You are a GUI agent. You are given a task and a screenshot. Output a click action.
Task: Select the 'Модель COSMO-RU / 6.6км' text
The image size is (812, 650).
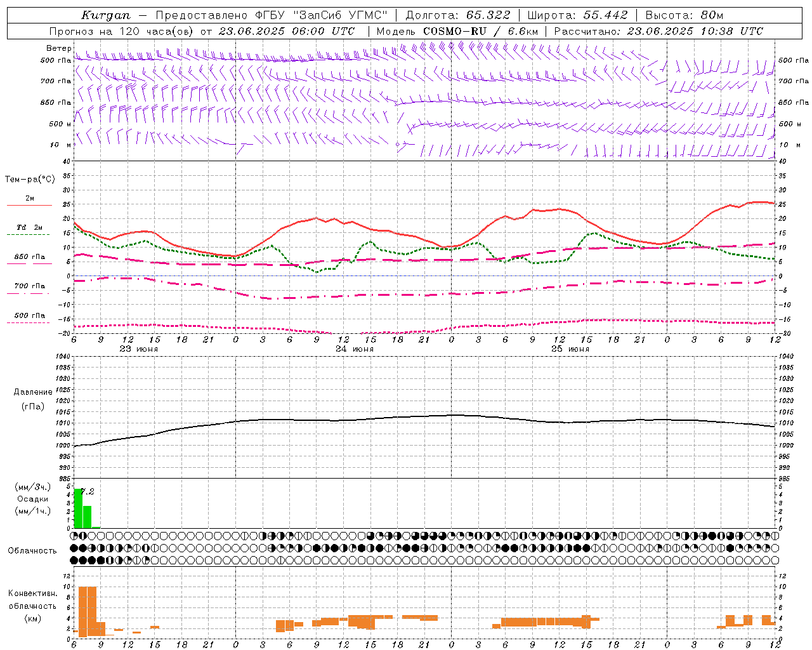point(457,31)
